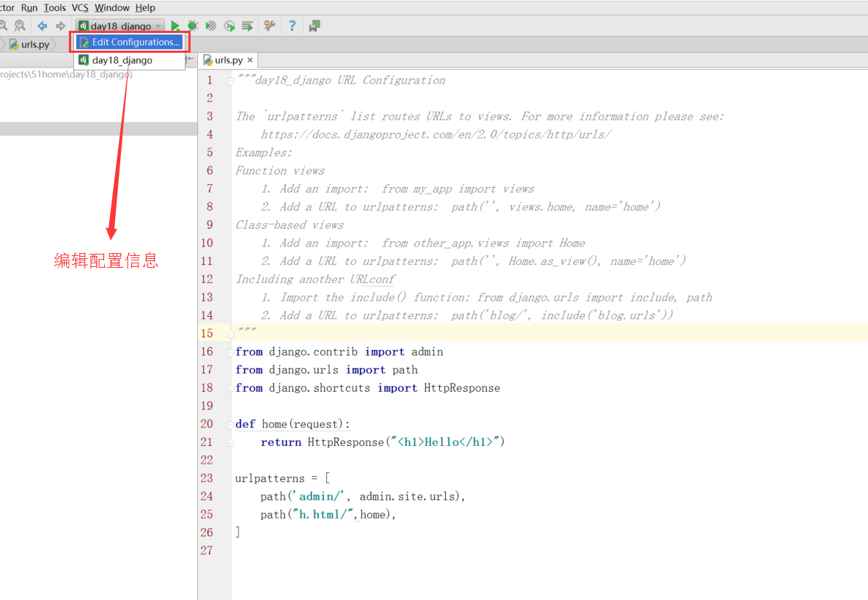Click the urls.py breadcrumb in navigation bar
This screenshot has width=868, height=600.
[30, 44]
